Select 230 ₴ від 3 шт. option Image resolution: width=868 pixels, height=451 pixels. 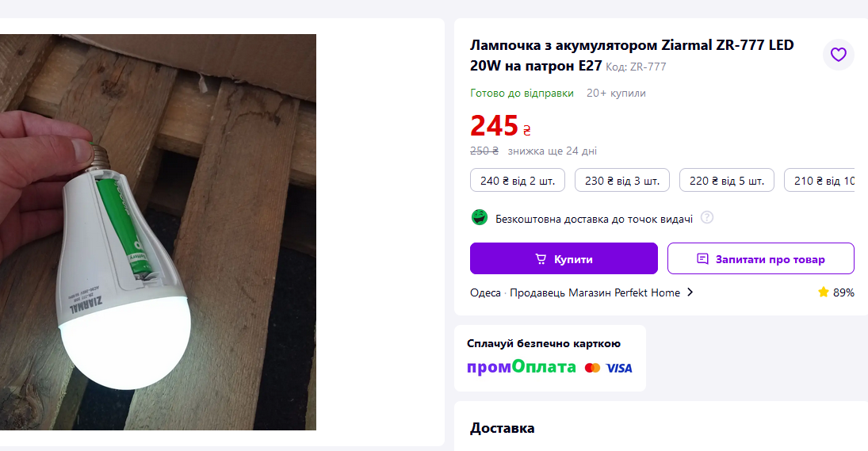[622, 181]
